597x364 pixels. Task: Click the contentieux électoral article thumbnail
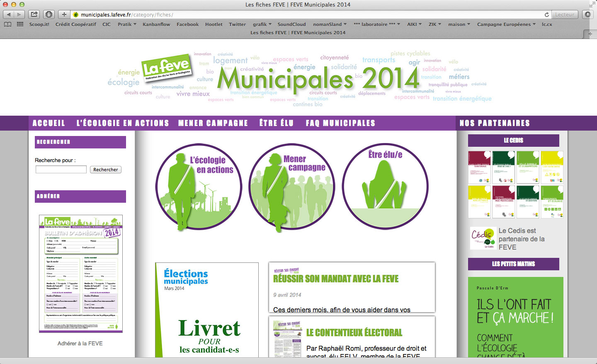point(287,339)
